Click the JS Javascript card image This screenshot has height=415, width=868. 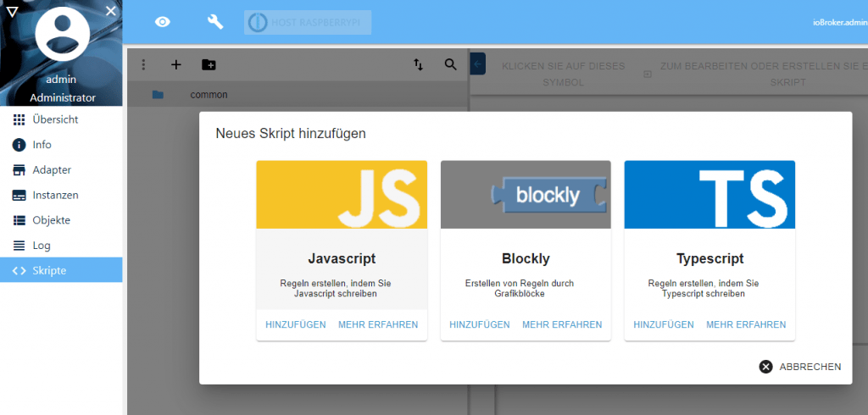(342, 195)
